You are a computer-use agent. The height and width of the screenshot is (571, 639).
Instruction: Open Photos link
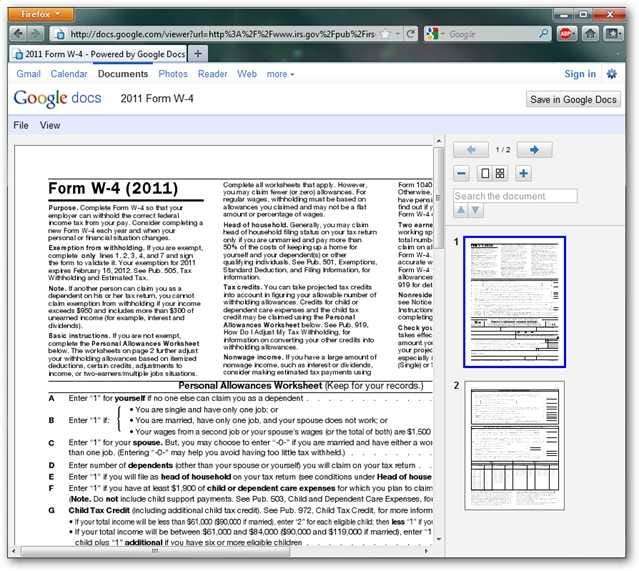click(x=173, y=74)
